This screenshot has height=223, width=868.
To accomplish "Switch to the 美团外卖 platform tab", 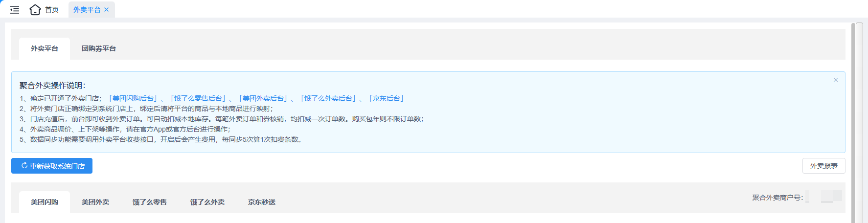I will click(95, 202).
